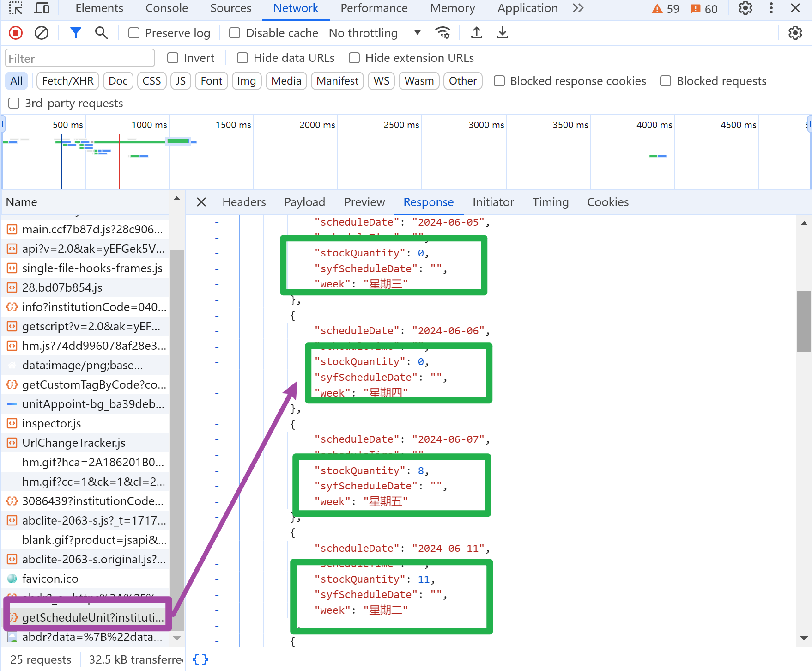
Task: Show the 59 warnings indicator
Action: [x=666, y=9]
